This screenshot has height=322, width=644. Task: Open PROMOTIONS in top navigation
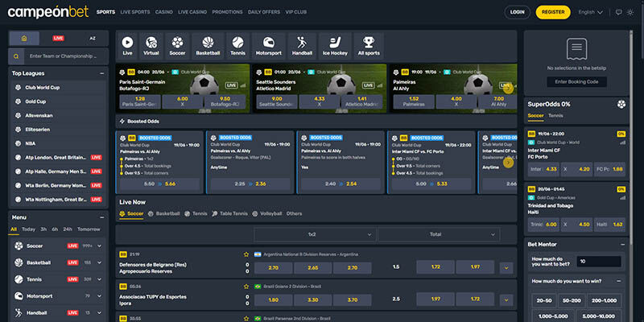(227, 12)
